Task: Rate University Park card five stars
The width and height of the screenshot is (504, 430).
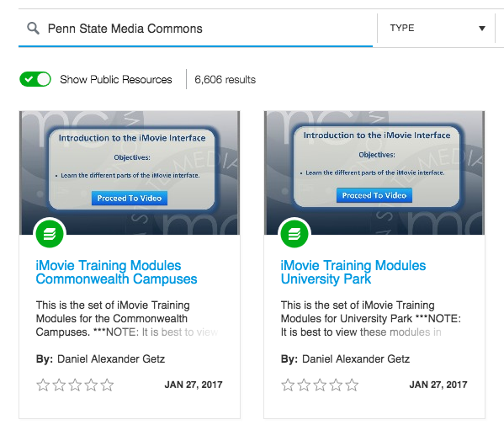Action: tap(352, 385)
